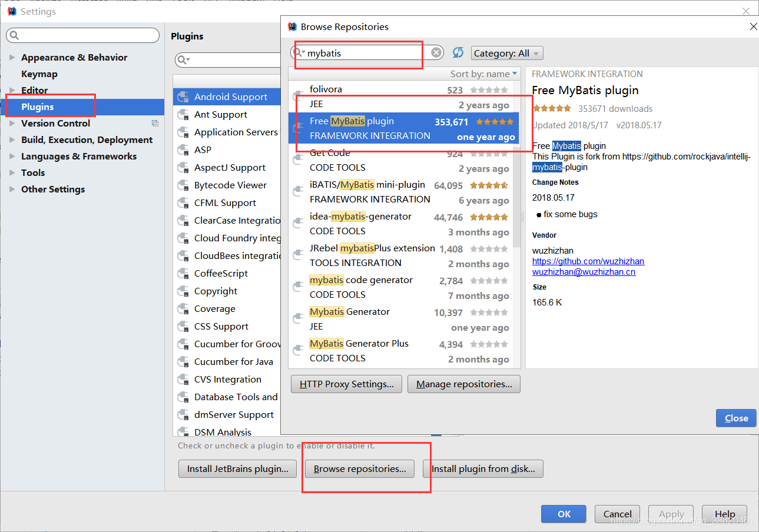Expand the Tools settings group
The width and height of the screenshot is (759, 532).
pos(12,173)
